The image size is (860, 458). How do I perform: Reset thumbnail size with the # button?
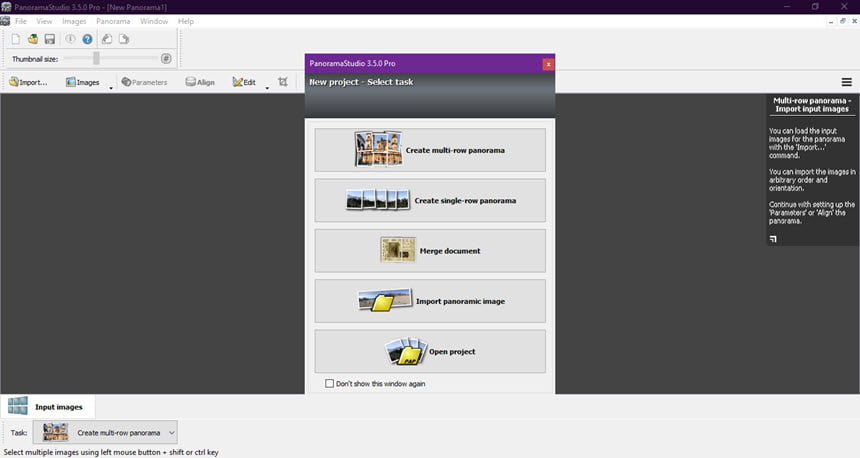tap(166, 58)
